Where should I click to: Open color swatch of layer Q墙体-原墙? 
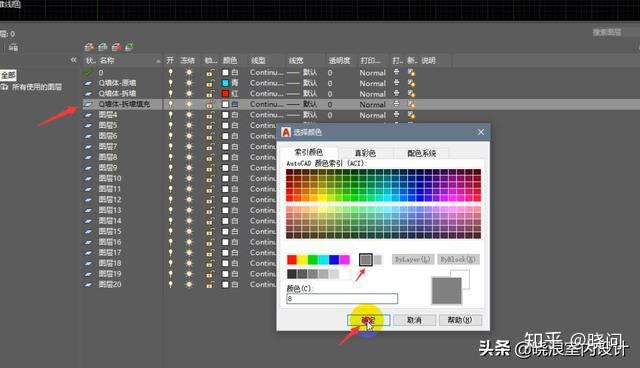coord(225,83)
